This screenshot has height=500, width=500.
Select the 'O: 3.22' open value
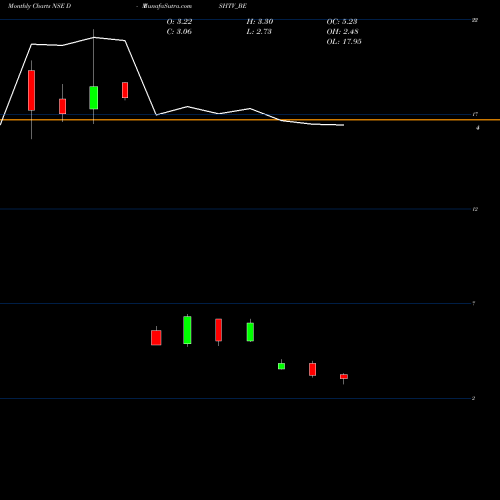click(x=179, y=22)
